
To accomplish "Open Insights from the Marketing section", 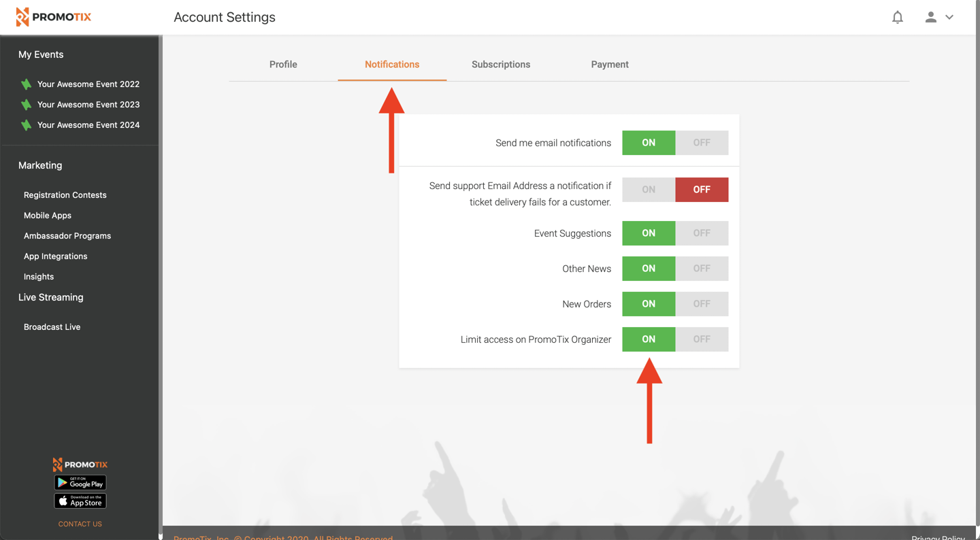I will click(x=38, y=276).
